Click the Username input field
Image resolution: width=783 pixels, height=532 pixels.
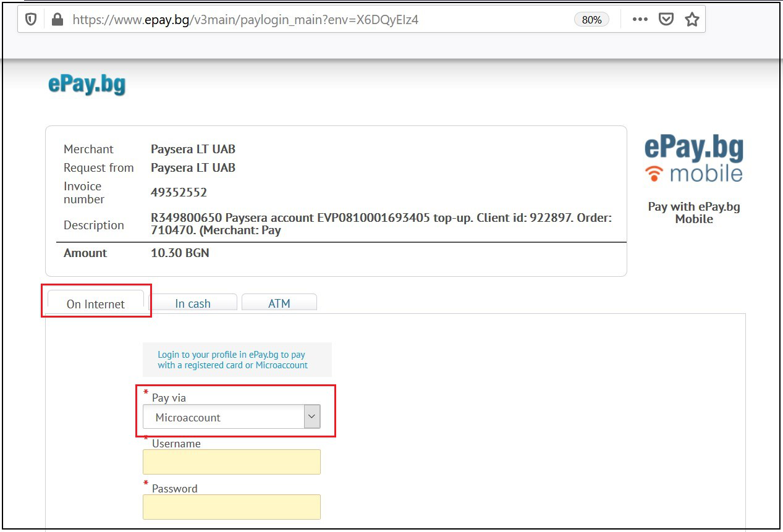click(x=232, y=462)
